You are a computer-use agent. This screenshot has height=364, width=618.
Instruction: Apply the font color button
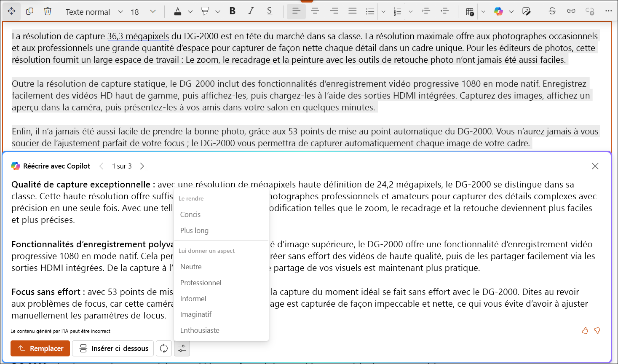pyautogui.click(x=178, y=11)
